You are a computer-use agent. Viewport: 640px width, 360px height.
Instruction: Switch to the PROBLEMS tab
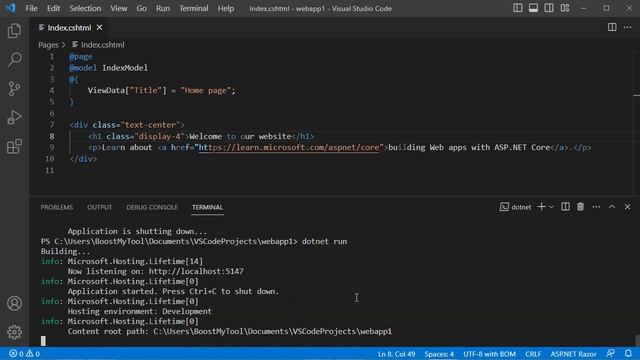point(57,207)
